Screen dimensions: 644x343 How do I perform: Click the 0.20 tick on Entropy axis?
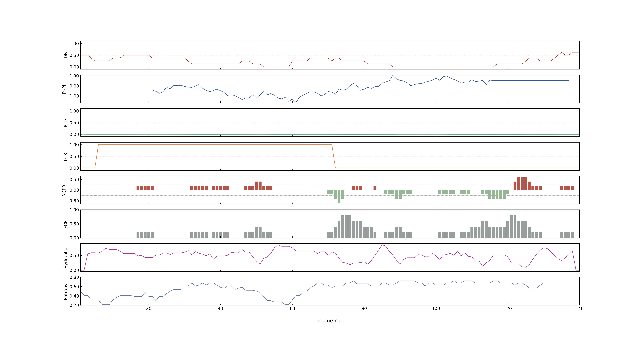[74, 305]
